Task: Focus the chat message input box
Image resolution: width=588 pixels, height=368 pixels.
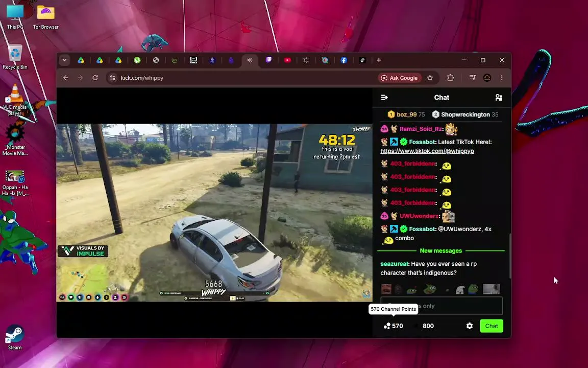Action: [442, 306]
